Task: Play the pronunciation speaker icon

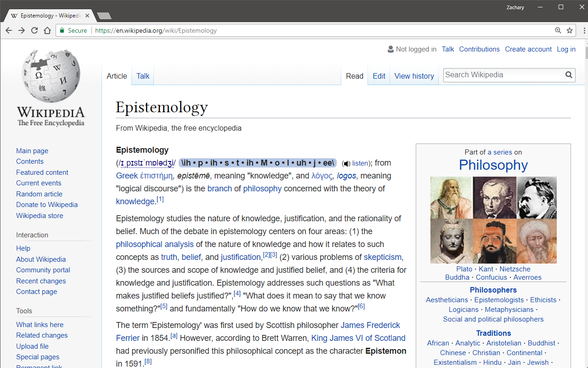Action: click(347, 164)
